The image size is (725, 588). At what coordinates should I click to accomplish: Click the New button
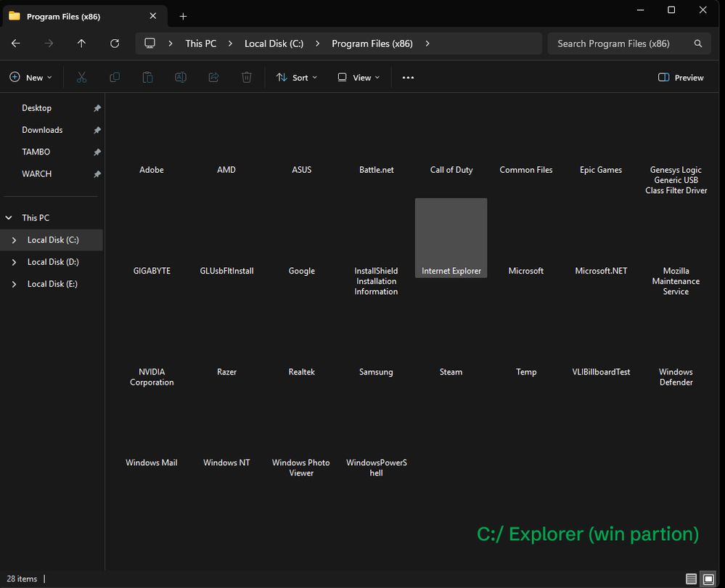[x=30, y=78]
